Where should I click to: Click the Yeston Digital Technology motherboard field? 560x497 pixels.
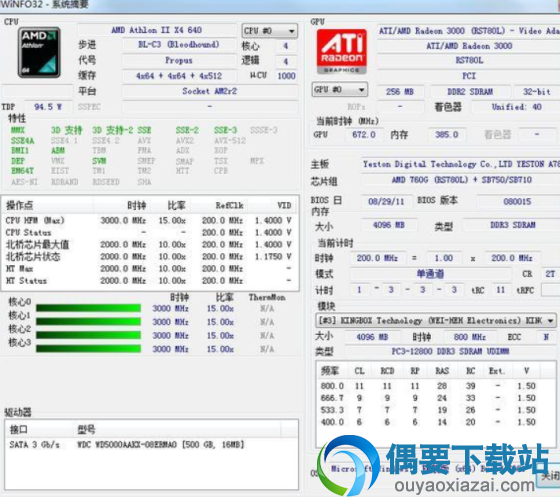pyautogui.click(x=460, y=164)
